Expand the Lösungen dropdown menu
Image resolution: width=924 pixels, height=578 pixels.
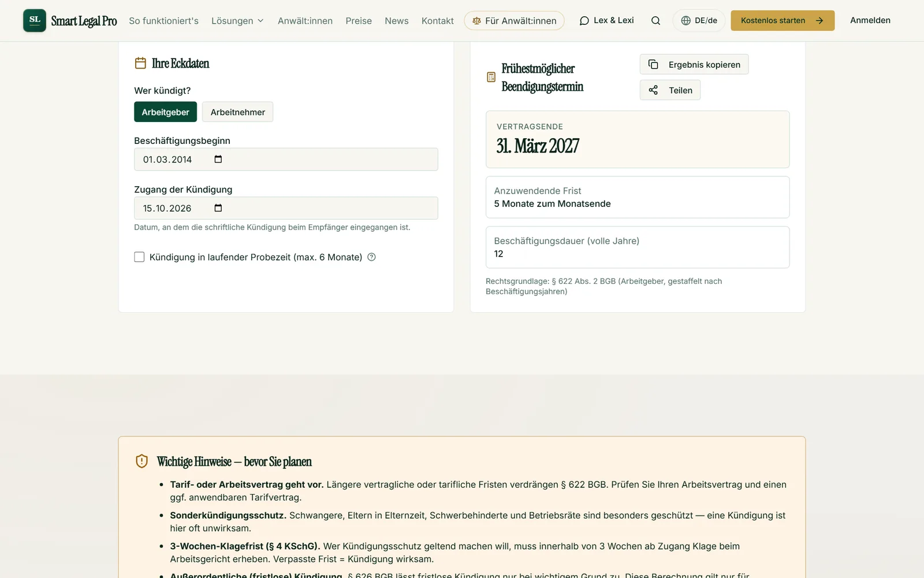pyautogui.click(x=237, y=21)
